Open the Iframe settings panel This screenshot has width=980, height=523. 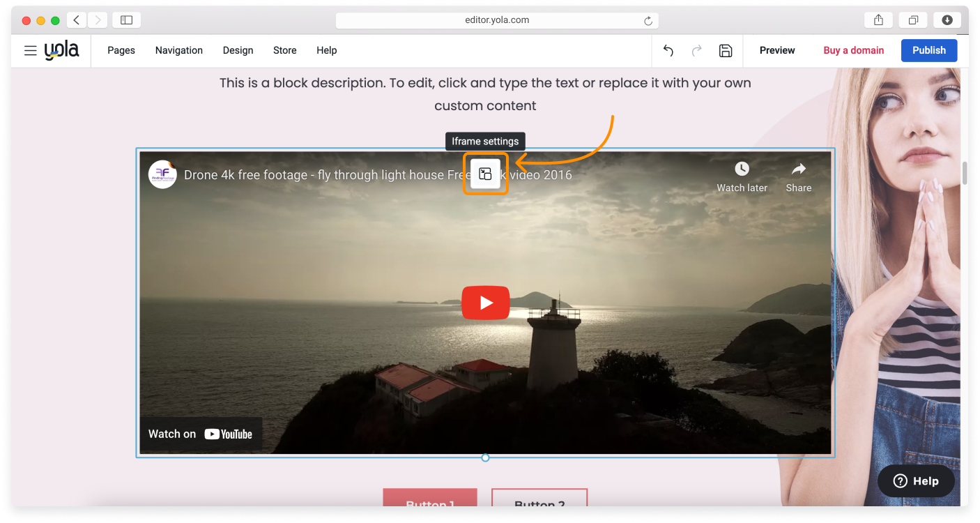[485, 173]
